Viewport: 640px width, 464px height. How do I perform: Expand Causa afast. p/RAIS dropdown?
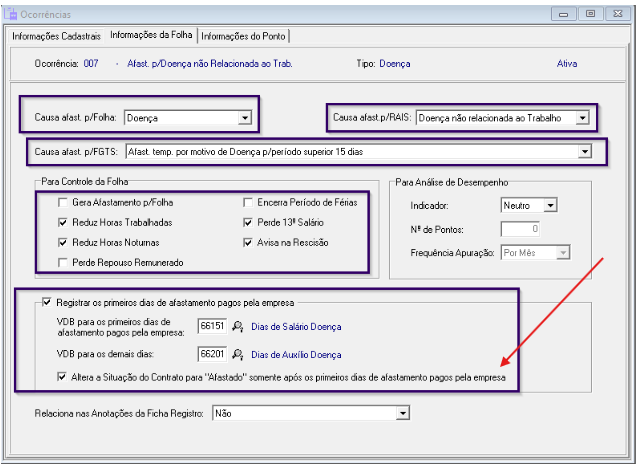click(x=582, y=118)
